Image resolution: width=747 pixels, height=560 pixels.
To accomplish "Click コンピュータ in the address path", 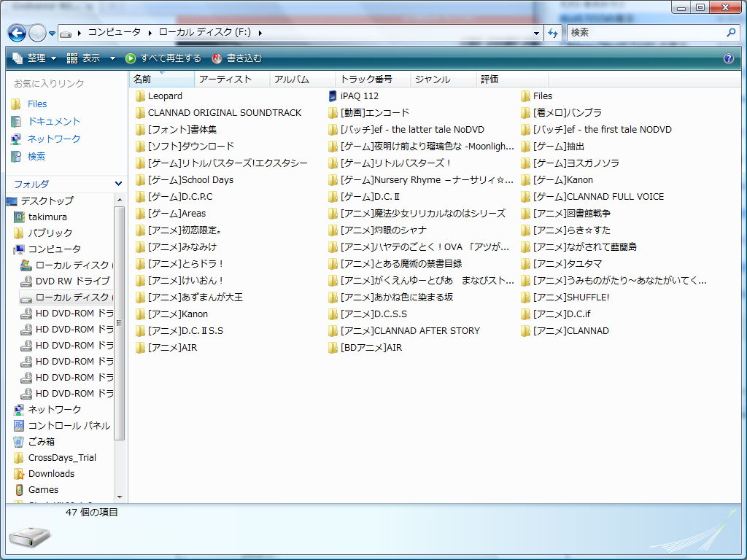I will point(115,32).
